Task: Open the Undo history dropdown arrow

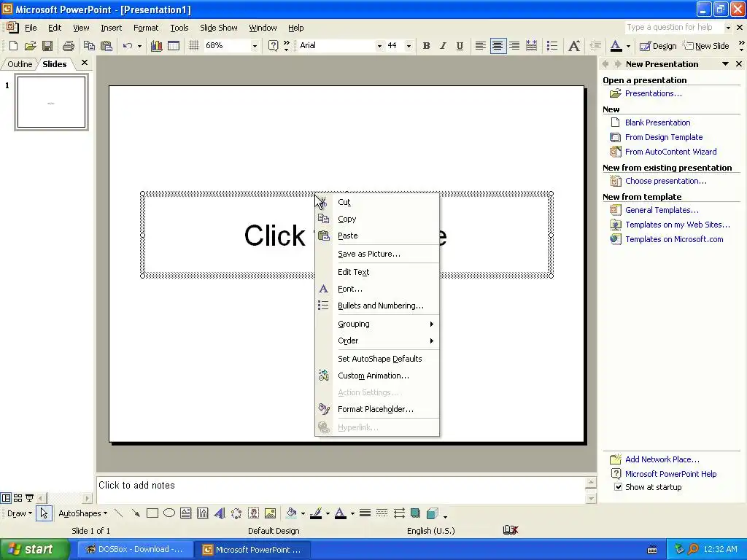Action: tap(139, 46)
